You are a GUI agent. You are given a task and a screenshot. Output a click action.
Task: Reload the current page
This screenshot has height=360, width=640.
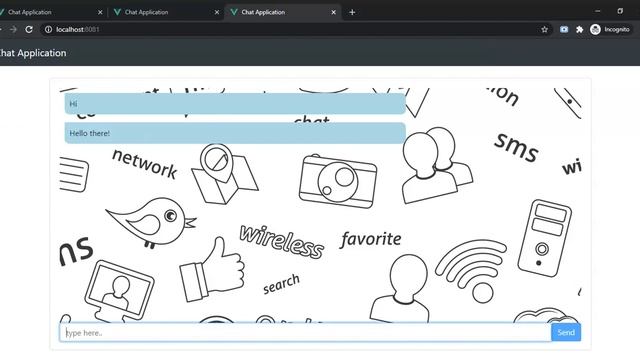click(x=29, y=29)
